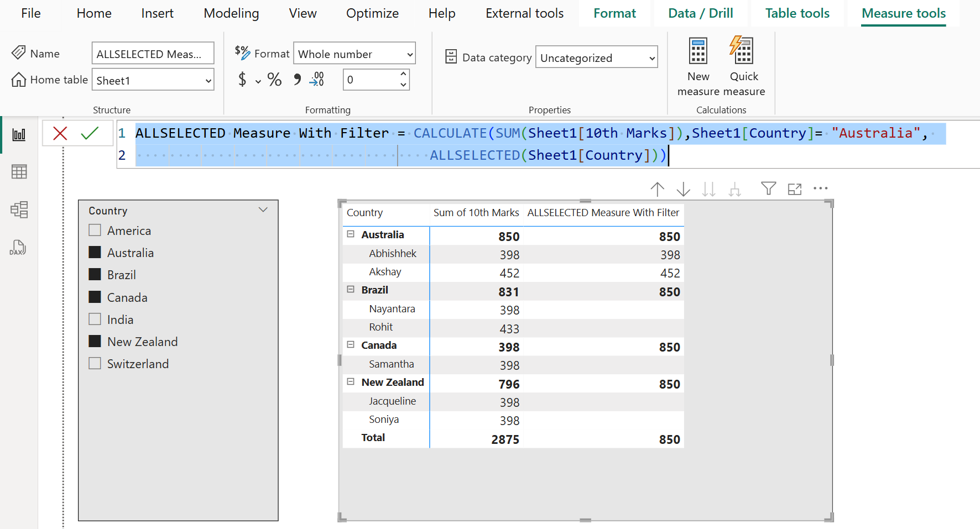The image size is (980, 529).
Task: Open the DAX query view
Action: (x=19, y=247)
